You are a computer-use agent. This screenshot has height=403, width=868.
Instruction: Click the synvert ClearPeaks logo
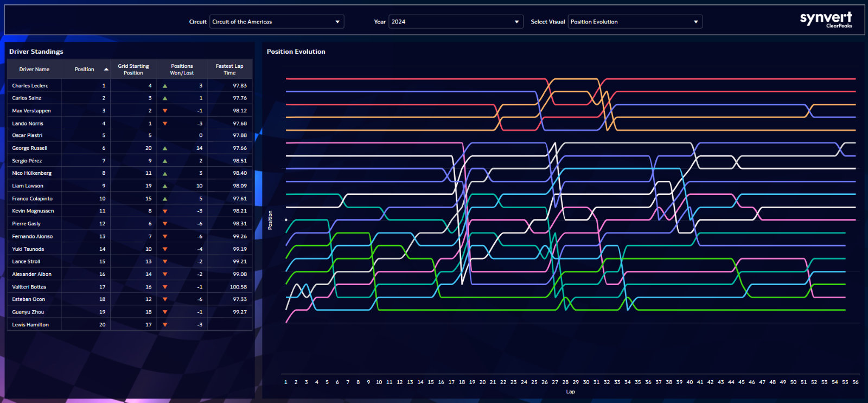(826, 20)
